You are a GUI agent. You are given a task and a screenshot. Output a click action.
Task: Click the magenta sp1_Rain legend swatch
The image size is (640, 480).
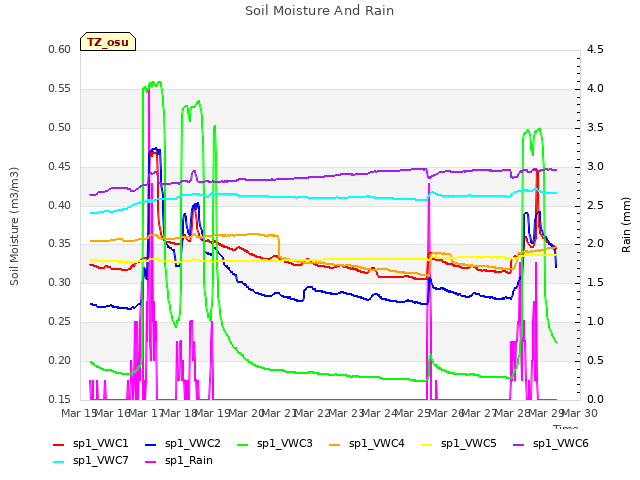point(151,462)
